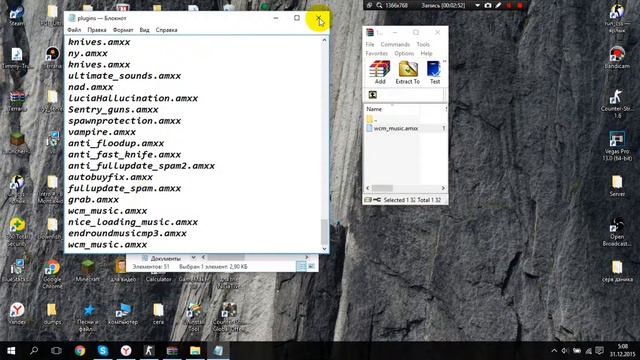Open the Правка menu in Notepad

click(x=97, y=30)
